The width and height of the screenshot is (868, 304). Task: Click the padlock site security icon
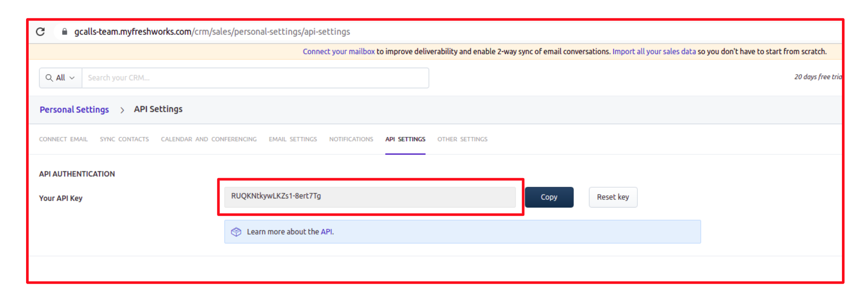[65, 32]
